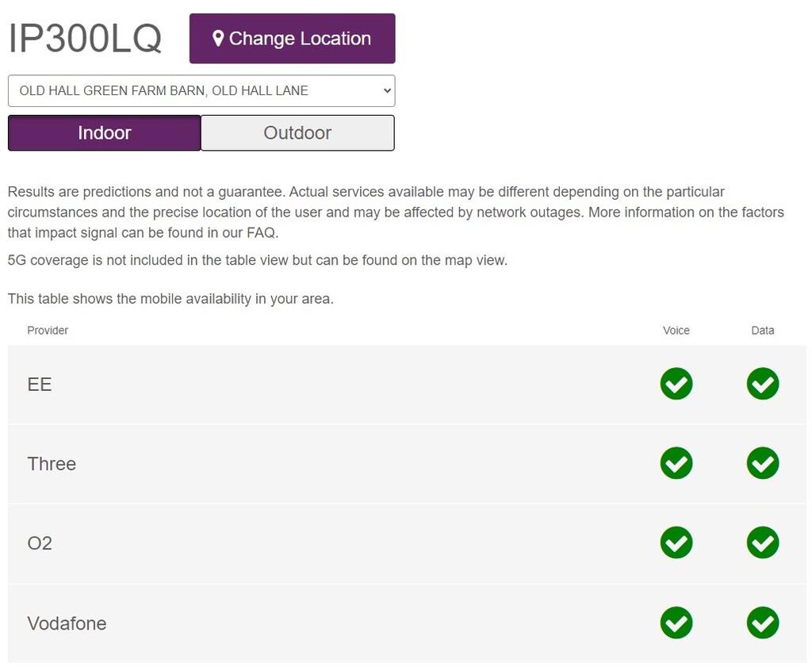Image resolution: width=812 pixels, height=670 pixels.
Task: Click the Data column header
Action: (x=762, y=330)
